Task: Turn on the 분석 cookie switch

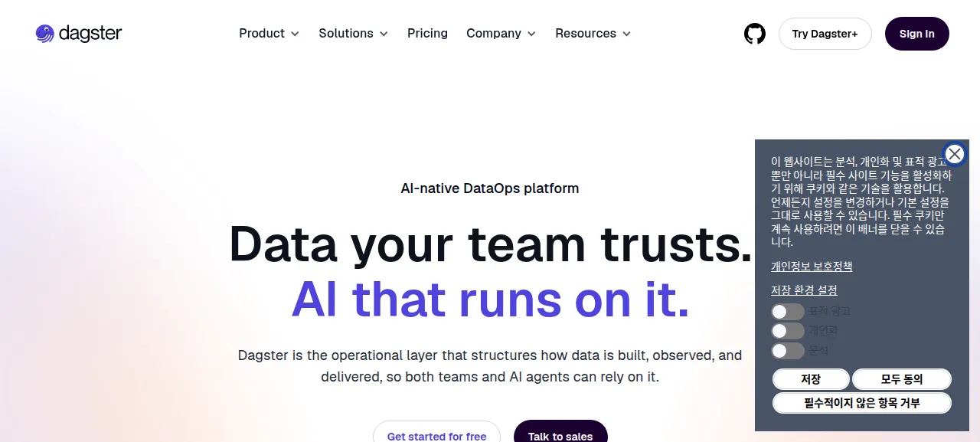Action: click(788, 351)
